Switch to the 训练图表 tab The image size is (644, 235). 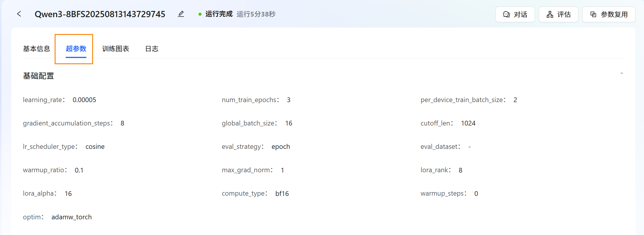point(116,49)
